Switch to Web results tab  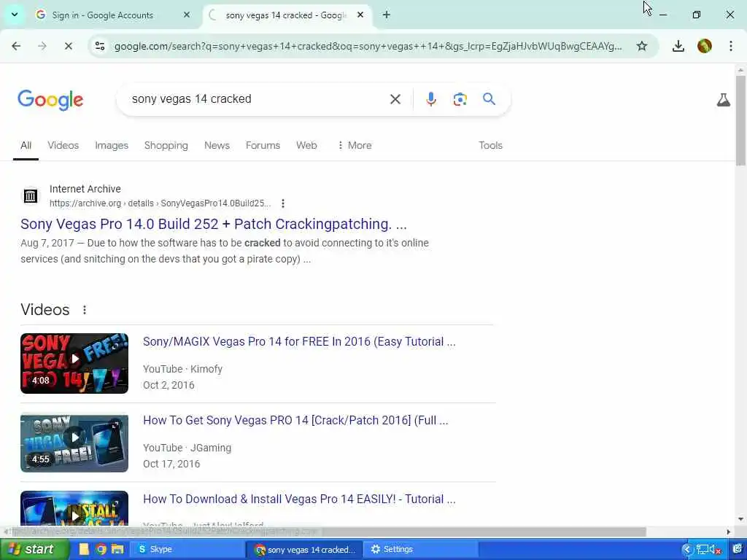306,145
